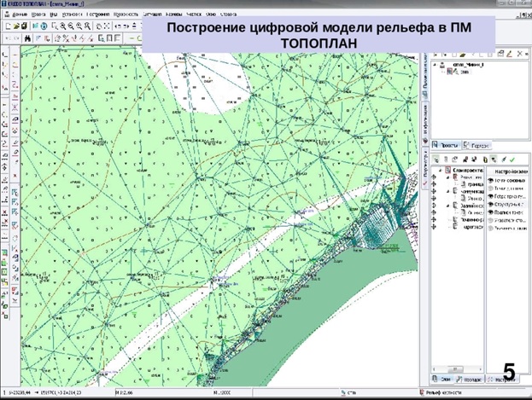This screenshot has width=532, height=400.
Task: Toggle visibility eye for Ребра триангуляции
Action: pyautogui.click(x=490, y=196)
